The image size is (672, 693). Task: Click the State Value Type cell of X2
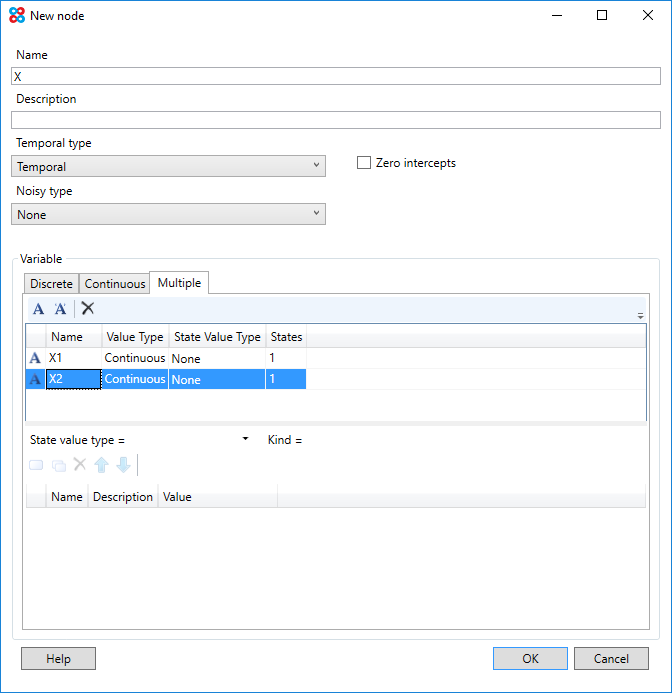click(217, 379)
